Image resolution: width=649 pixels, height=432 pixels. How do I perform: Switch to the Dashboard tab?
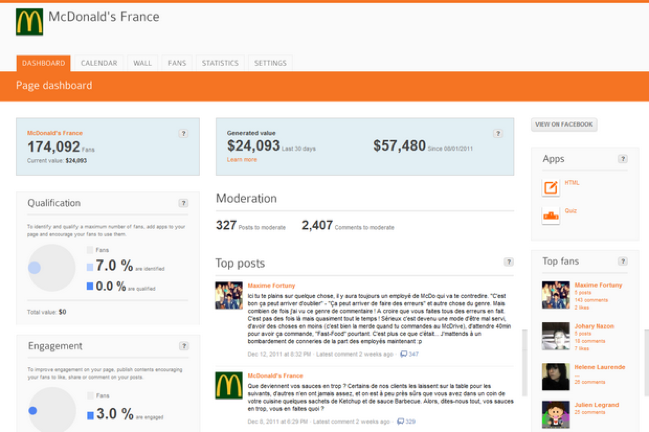click(43, 63)
